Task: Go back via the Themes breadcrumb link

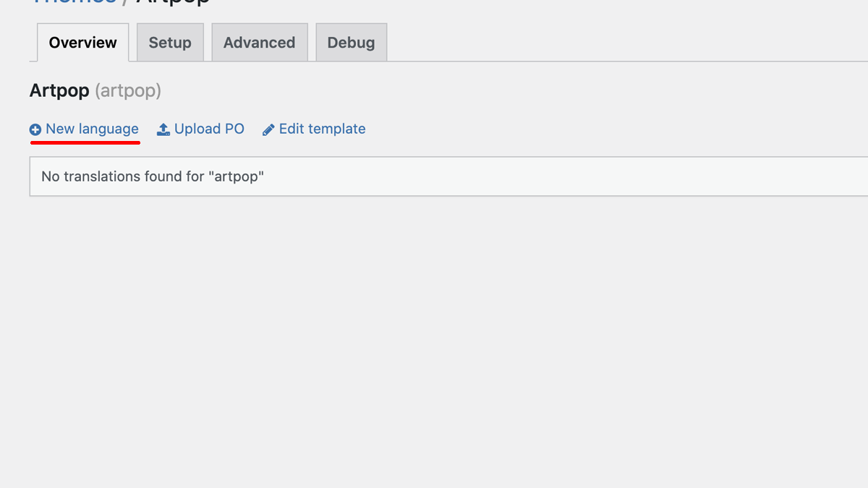Action: (x=73, y=2)
